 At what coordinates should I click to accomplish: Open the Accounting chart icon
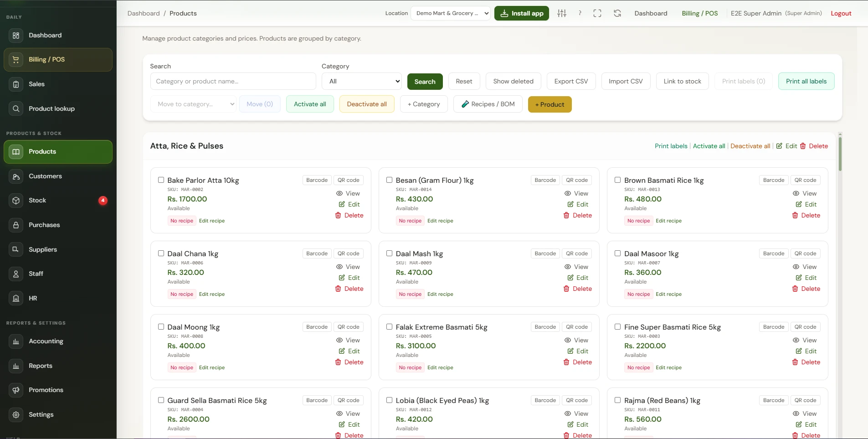[16, 341]
